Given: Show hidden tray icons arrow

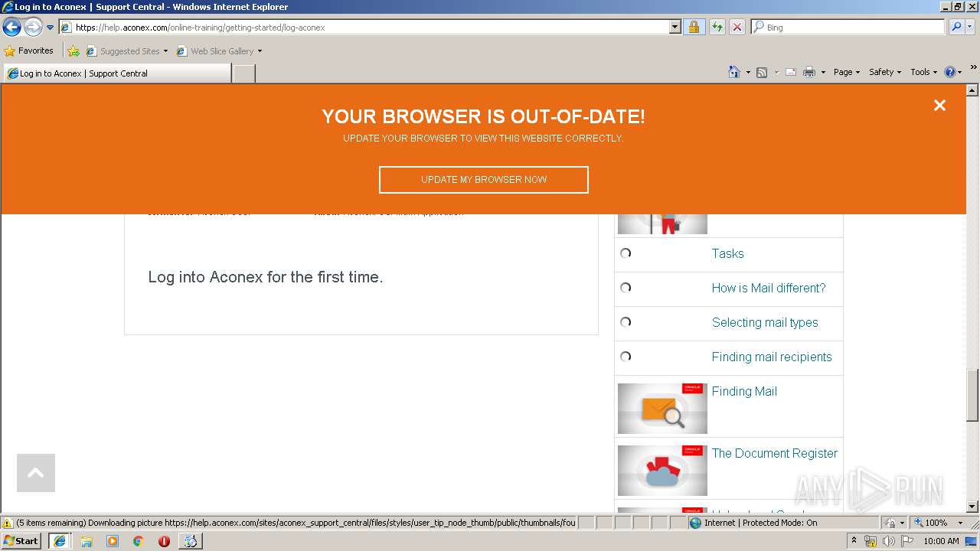Looking at the screenshot, I should pos(854,540).
